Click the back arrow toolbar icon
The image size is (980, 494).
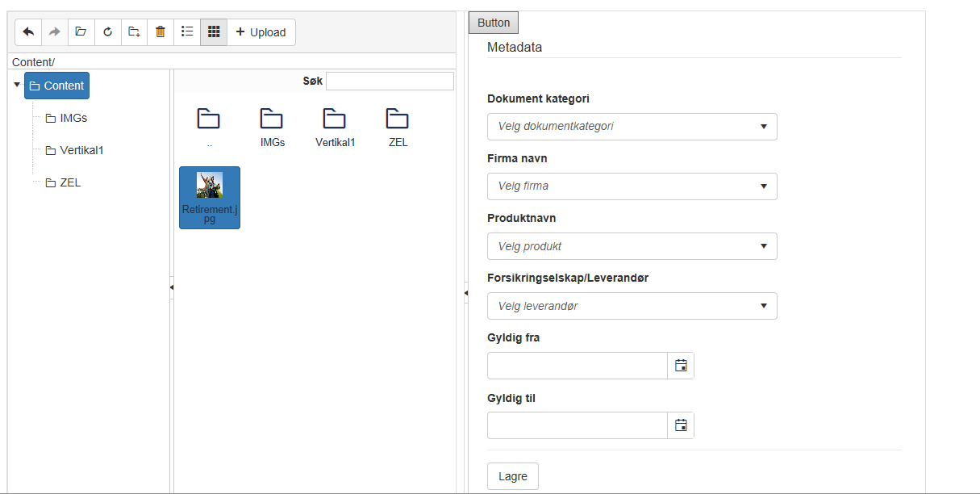tap(28, 32)
